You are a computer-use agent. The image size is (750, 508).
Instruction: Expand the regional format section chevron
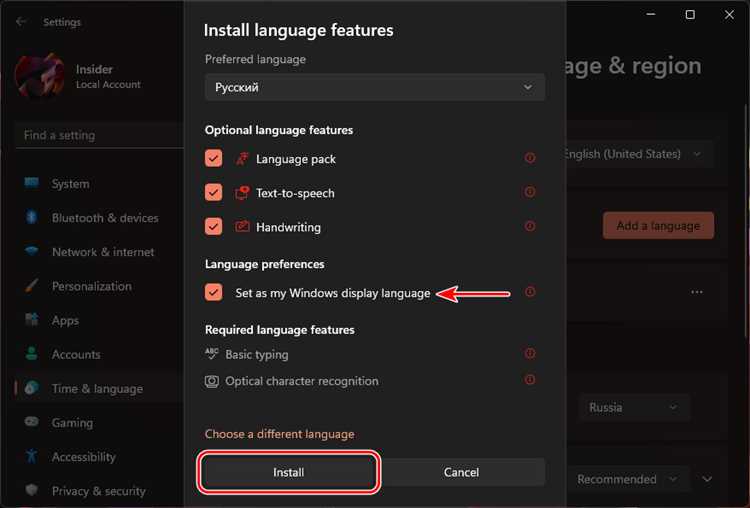[x=707, y=479]
